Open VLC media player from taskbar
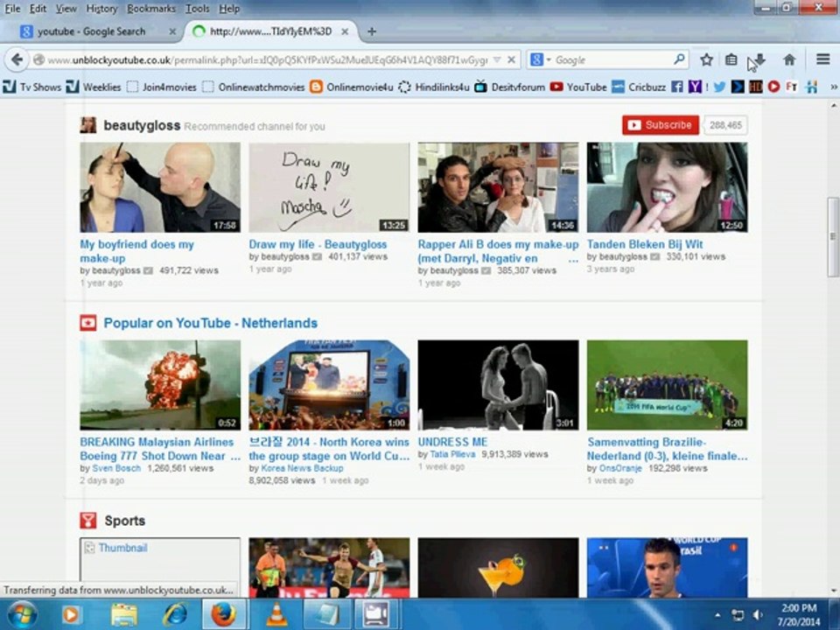This screenshot has height=630, width=840. pos(277,614)
